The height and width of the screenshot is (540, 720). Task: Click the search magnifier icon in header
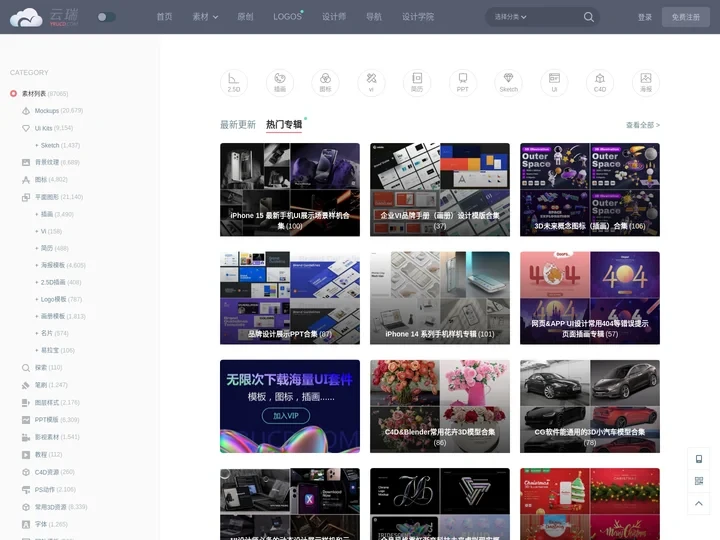pos(589,17)
